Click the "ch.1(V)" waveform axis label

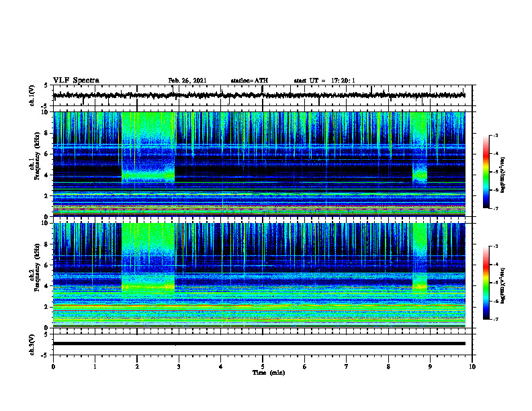(x=32, y=95)
